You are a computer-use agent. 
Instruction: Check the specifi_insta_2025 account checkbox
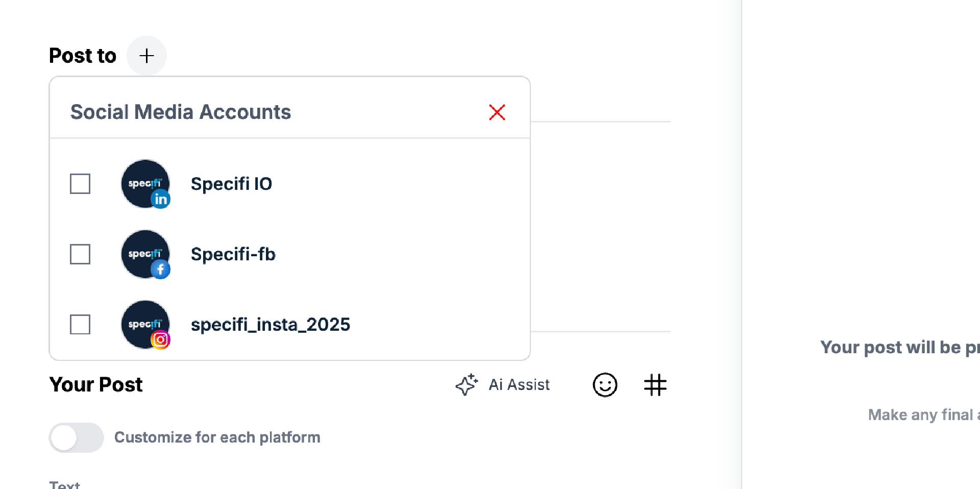point(80,324)
